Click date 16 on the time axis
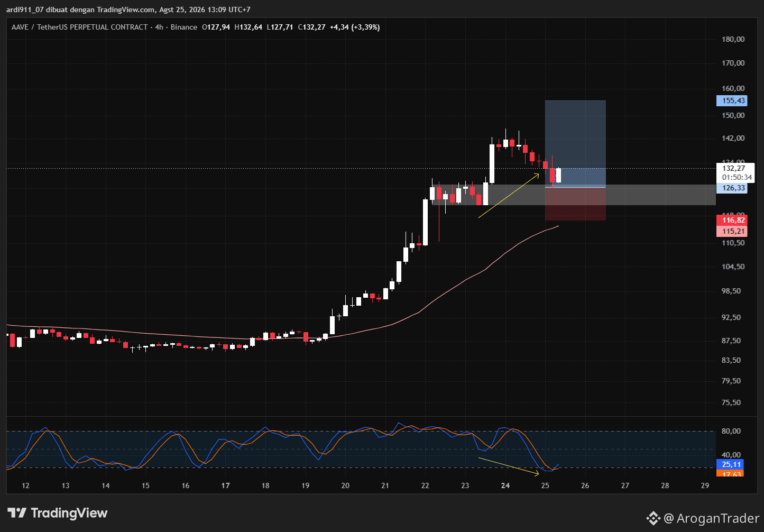 (x=186, y=485)
